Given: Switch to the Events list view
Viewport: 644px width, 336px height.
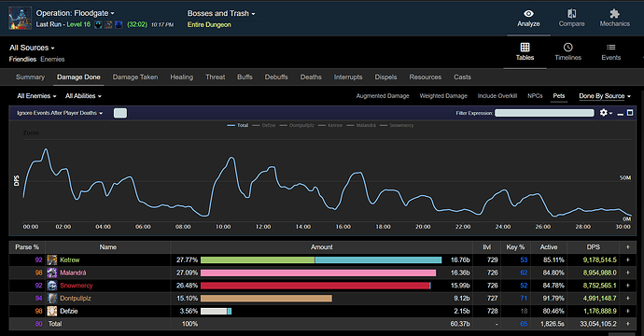Looking at the screenshot, I should pos(610,48).
